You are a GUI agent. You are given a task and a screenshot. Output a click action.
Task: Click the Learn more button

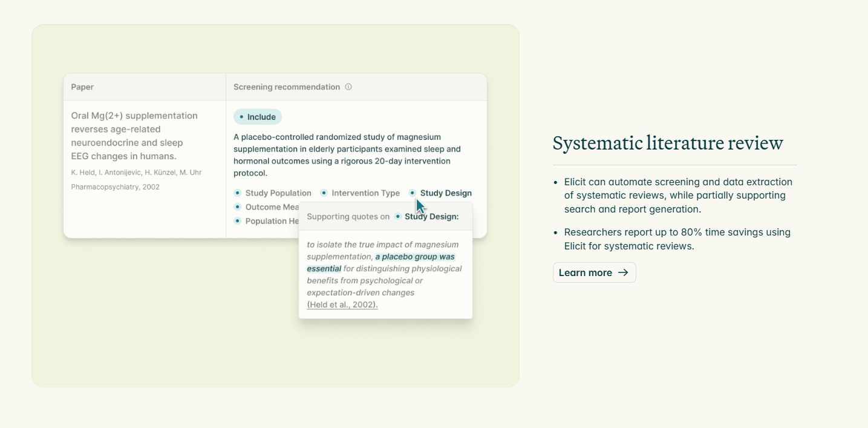(594, 272)
